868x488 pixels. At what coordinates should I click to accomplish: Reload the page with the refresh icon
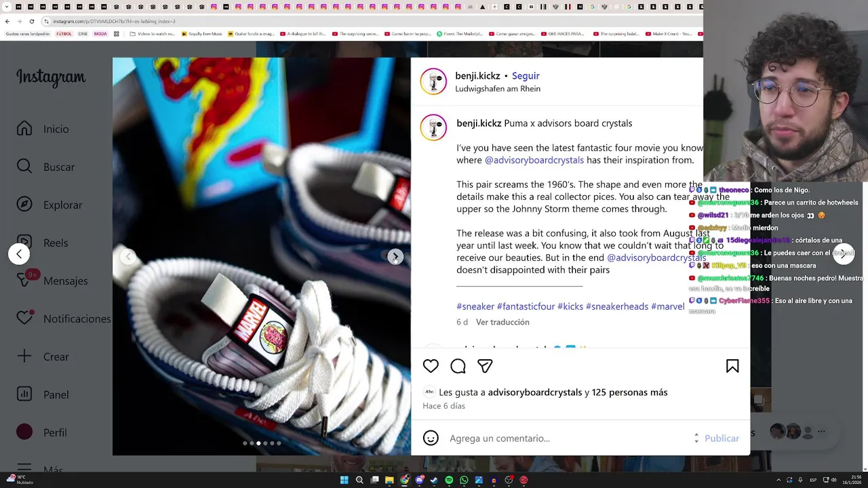click(x=32, y=21)
